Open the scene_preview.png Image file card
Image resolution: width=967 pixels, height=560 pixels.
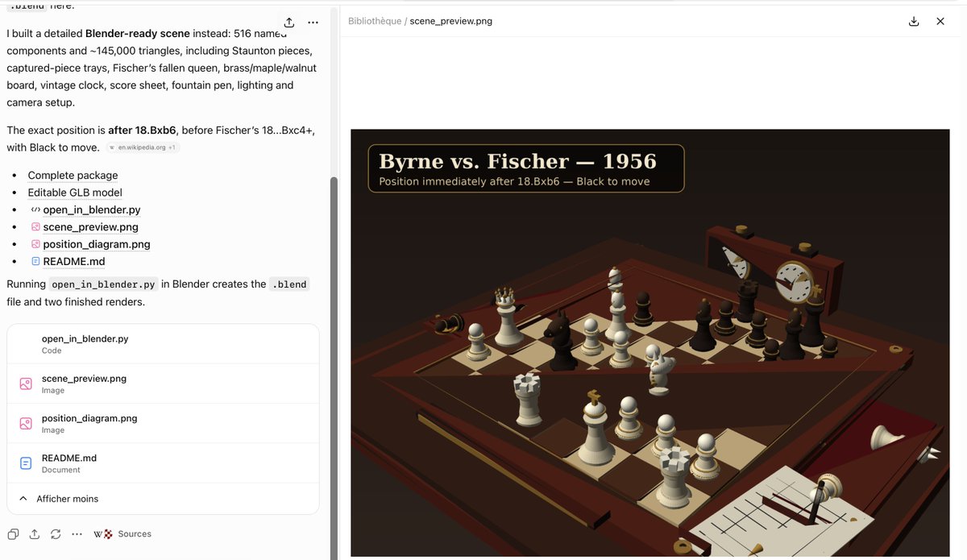point(163,384)
